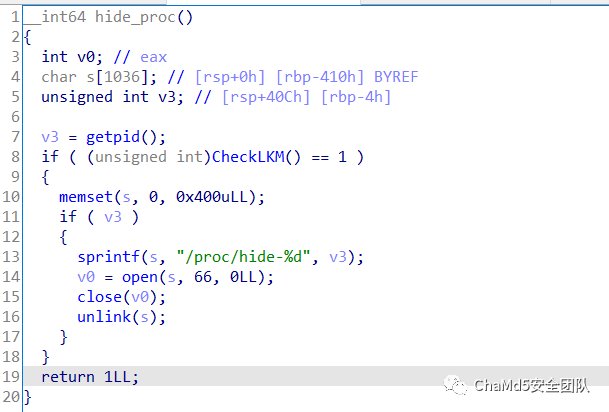Click the [rsp+40Ch] comment text
Screen dimensions: 609x412
(x=266, y=97)
